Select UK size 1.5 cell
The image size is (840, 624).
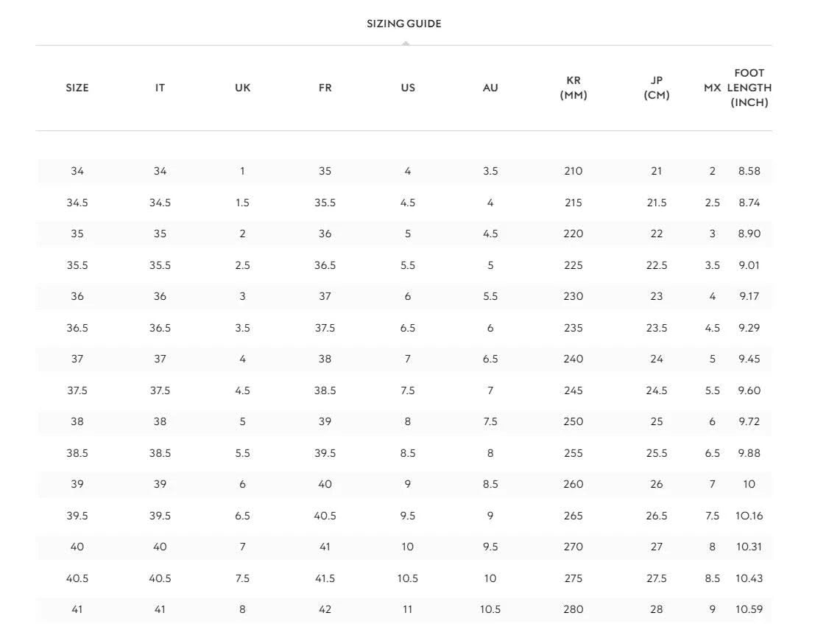(242, 203)
